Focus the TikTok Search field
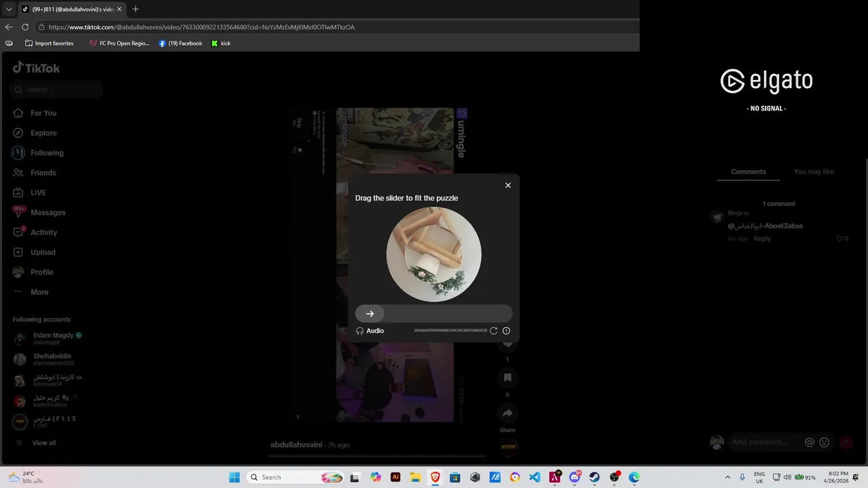Screen dimensions: 868x488 (56, 89)
